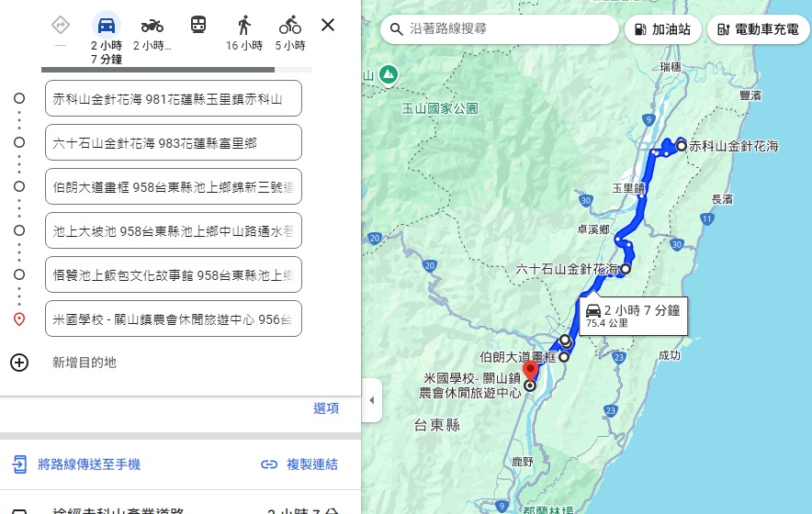This screenshot has width=812, height=514.
Task: Edit the 伯朗大道畫框 stop field
Action: tap(174, 186)
